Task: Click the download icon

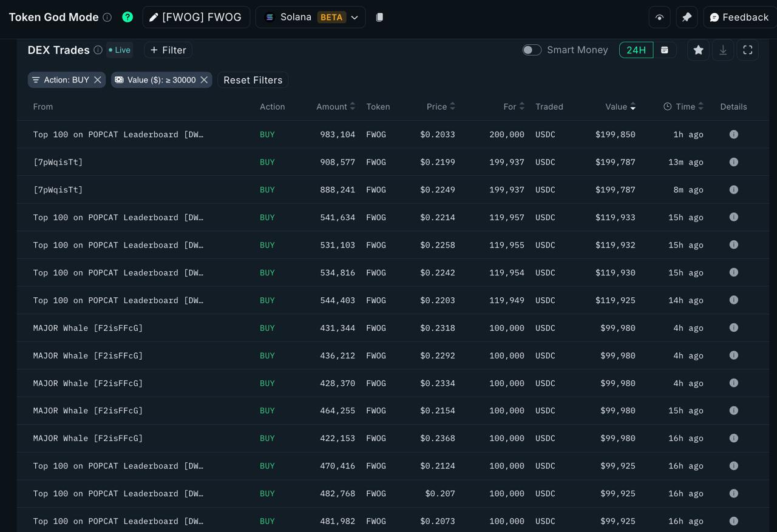Action: coord(723,50)
